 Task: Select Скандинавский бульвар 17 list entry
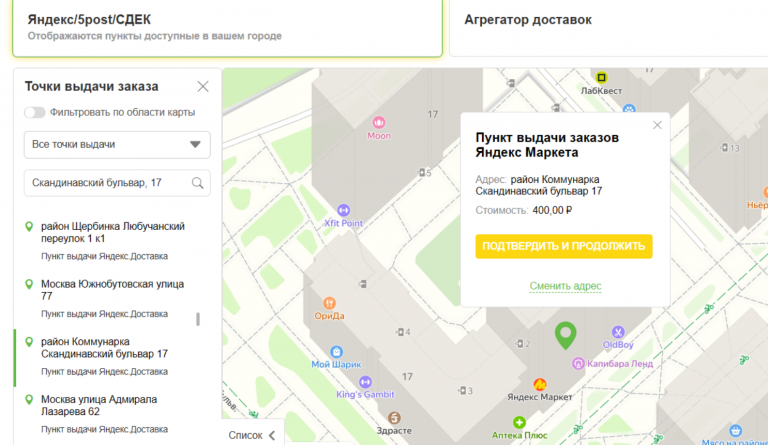pyautogui.click(x=113, y=356)
